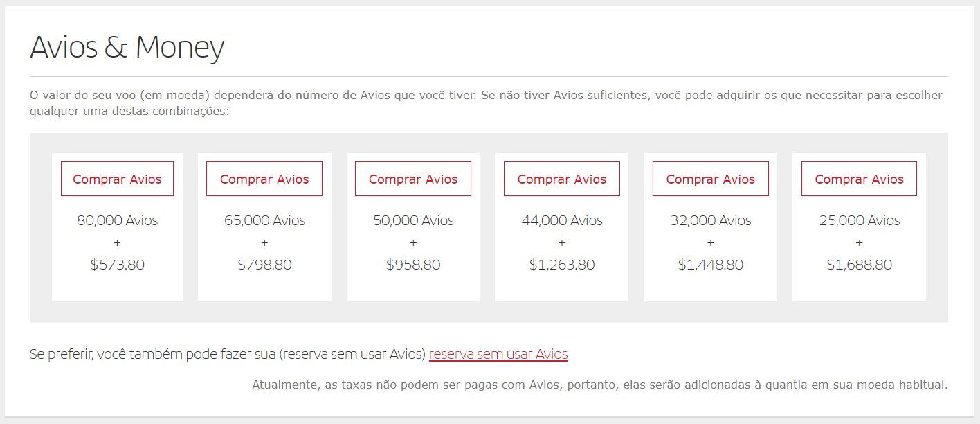Select the $1,688.80 price text
980x424 pixels.
click(859, 265)
